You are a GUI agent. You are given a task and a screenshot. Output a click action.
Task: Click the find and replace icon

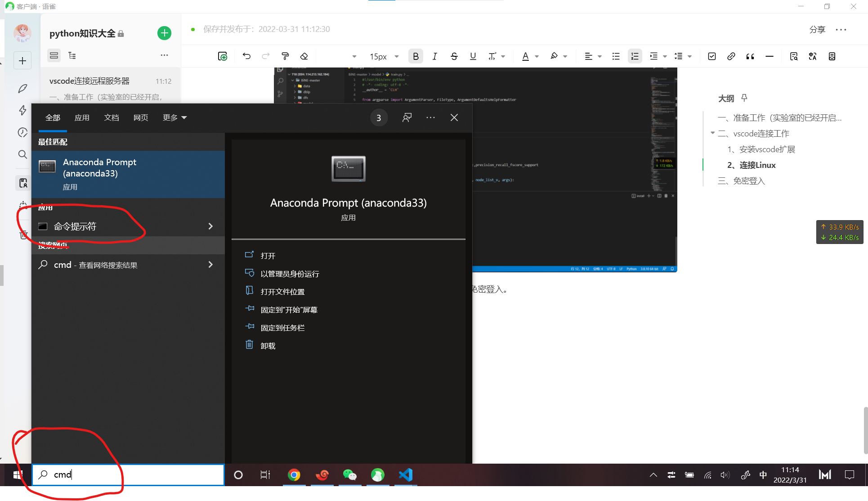pyautogui.click(x=794, y=56)
